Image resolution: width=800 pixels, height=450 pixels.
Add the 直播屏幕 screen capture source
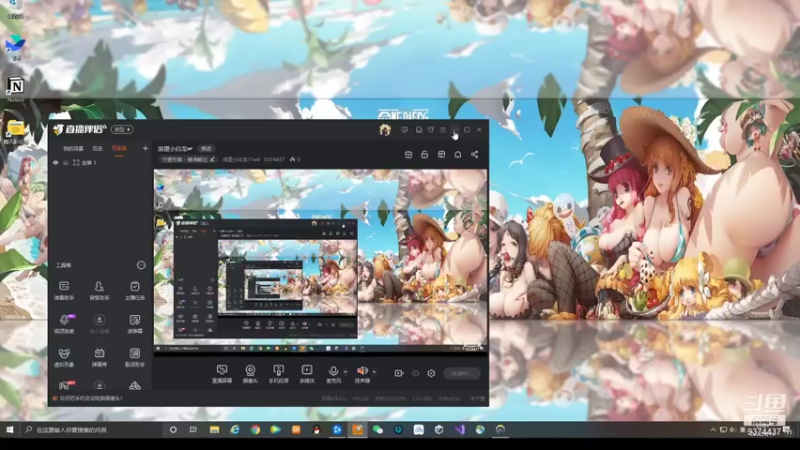click(222, 373)
